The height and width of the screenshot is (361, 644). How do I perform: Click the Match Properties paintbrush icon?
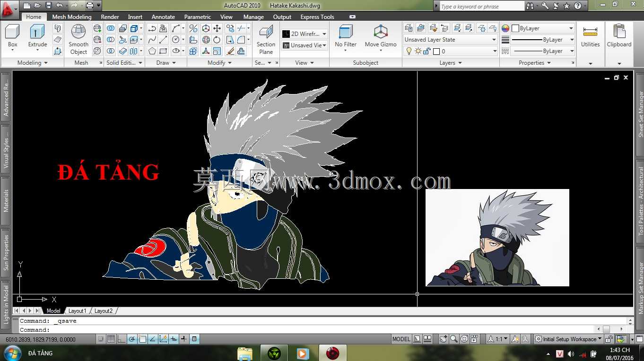click(230, 51)
